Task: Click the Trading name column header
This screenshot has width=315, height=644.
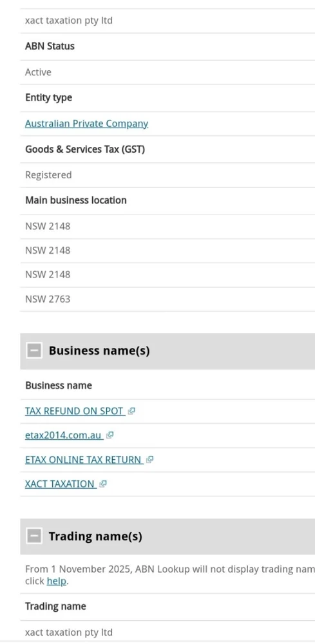Action: pos(55,606)
